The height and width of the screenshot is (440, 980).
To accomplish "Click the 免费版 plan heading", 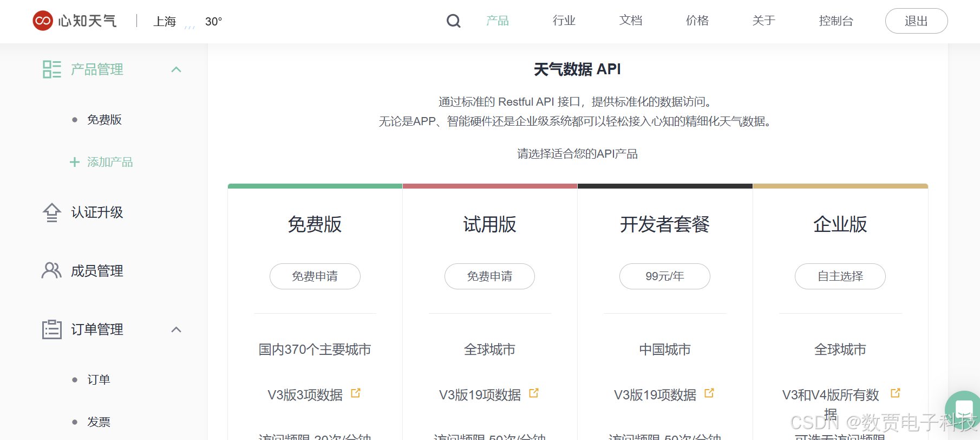I will [315, 224].
